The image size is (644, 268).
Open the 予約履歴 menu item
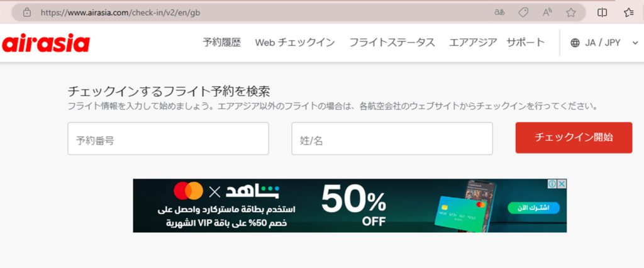222,42
